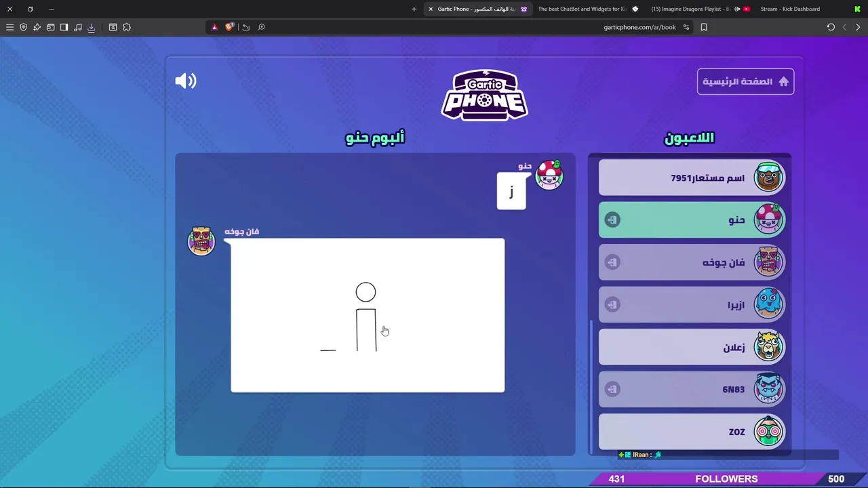Screen dimensions: 868x488
Task: Click the album icon on 6N83's row
Action: point(612,389)
